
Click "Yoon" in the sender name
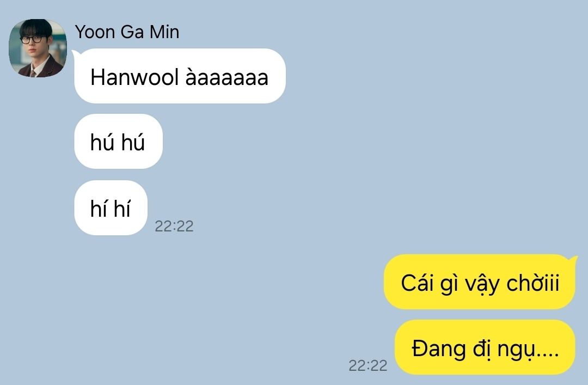coord(95,32)
